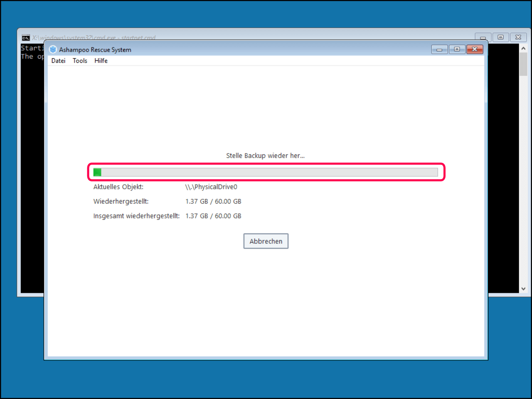Click the "Stelle Backup wieder her..." status text
532x399 pixels.
(265, 156)
